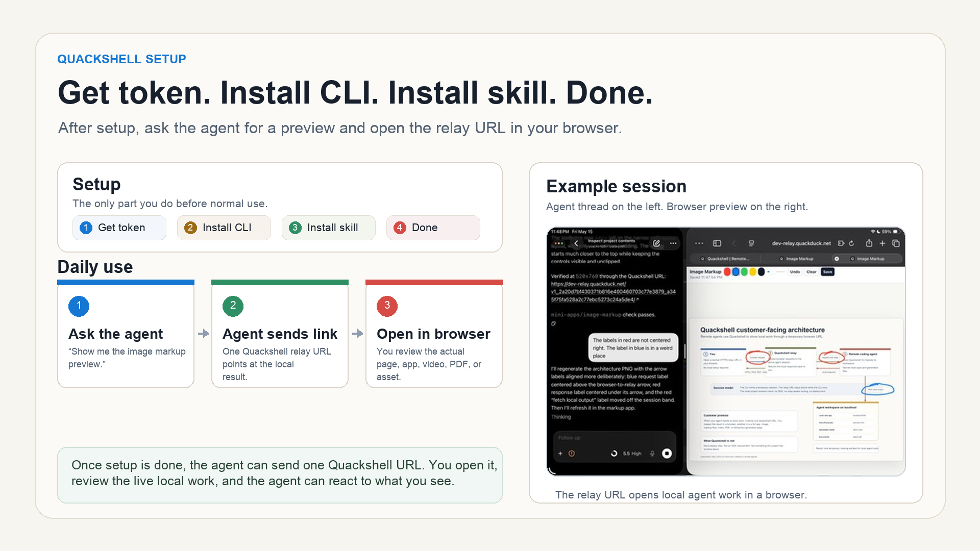
Task: Close the active Image Markup tab
Action: coord(837,259)
